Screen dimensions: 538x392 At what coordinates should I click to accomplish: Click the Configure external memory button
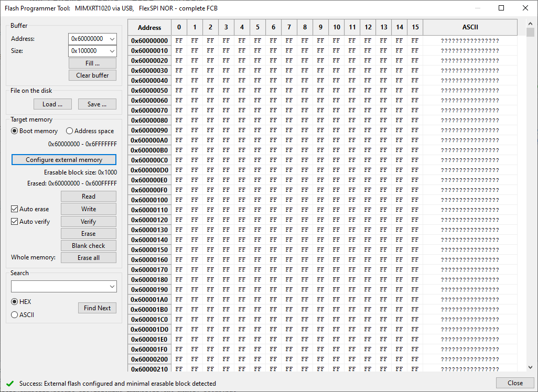63,159
